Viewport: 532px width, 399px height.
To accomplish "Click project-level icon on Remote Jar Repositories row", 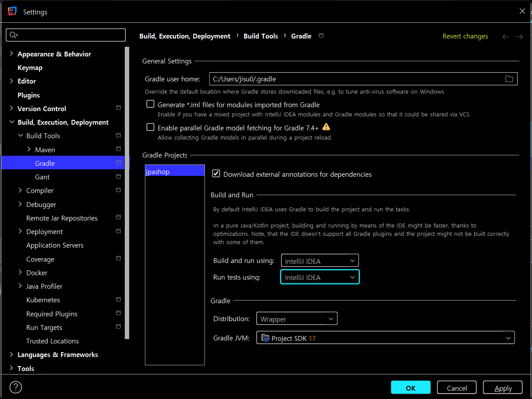I will click(118, 217).
